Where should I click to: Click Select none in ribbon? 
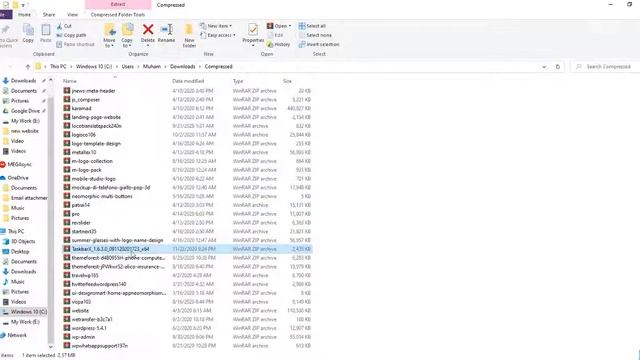pyautogui.click(x=315, y=35)
